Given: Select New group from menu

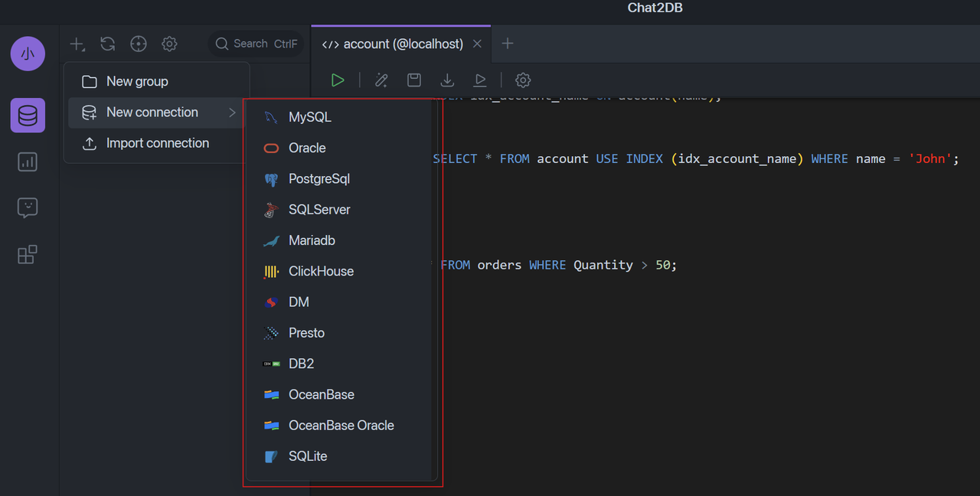Looking at the screenshot, I should (137, 81).
